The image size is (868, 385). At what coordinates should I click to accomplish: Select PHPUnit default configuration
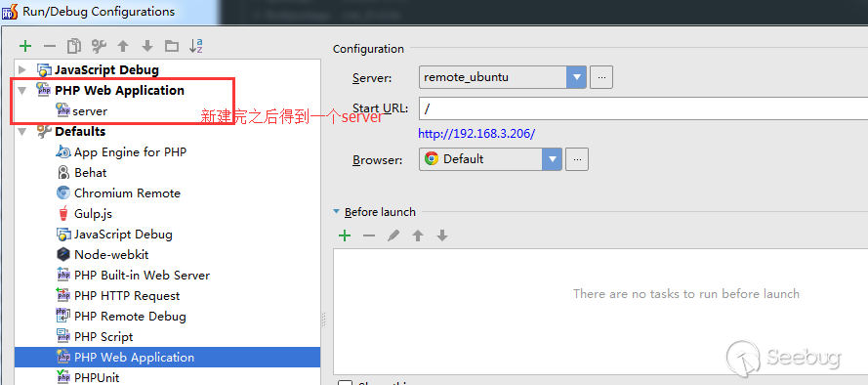pyautogui.click(x=88, y=378)
